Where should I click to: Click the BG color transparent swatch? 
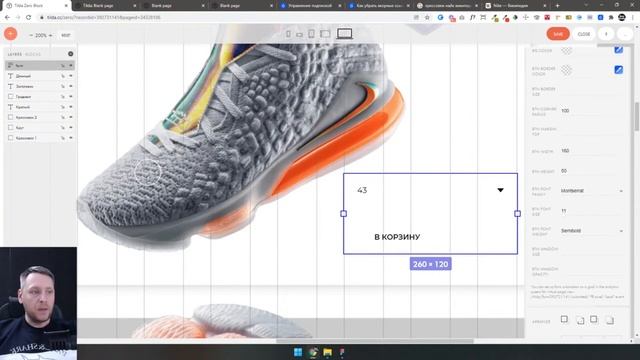(x=566, y=50)
